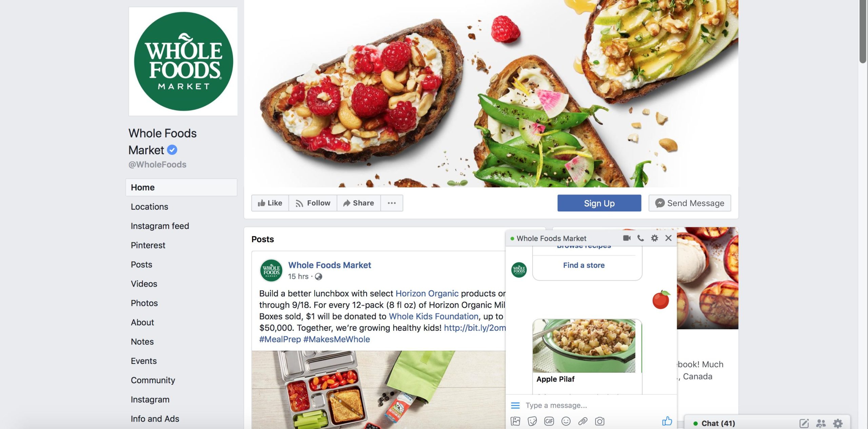Open emoji picker in chat toolbar
Screen dimensions: 868x429
click(566, 421)
